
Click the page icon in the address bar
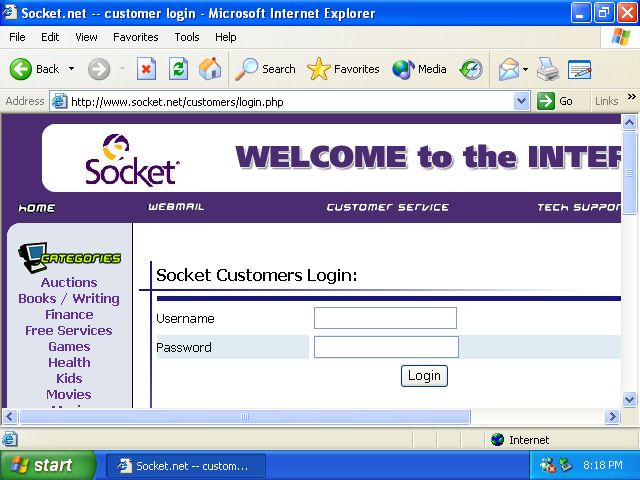(60, 101)
